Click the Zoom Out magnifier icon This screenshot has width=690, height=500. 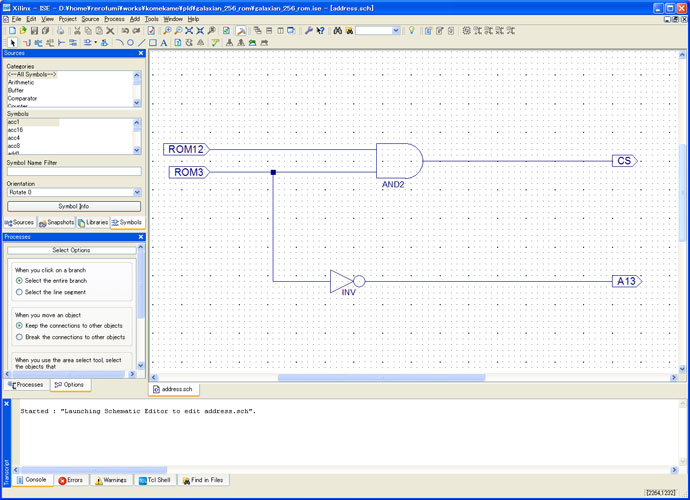[x=178, y=30]
